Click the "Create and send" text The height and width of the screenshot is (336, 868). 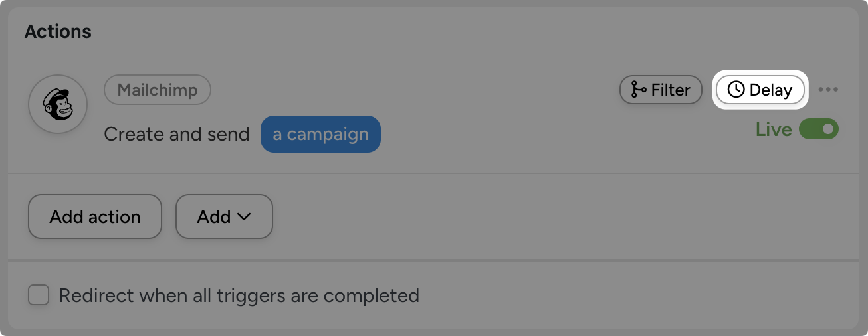pyautogui.click(x=177, y=134)
